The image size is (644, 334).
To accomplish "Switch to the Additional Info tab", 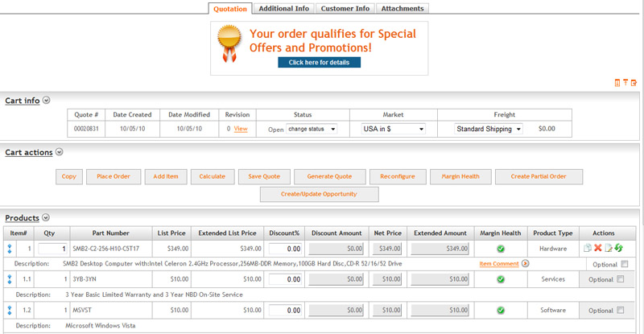I will 284,8.
